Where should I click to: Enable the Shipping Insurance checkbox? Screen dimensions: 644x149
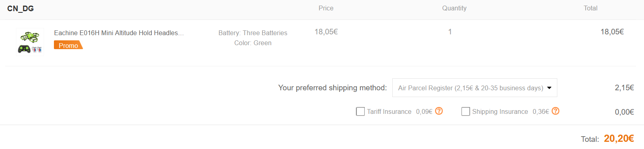[x=465, y=111]
